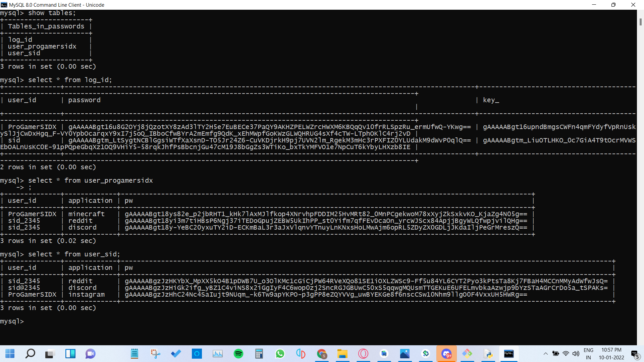The height and width of the screenshot is (362, 644).
Task: Launch the Calculator app in taskbar
Action: click(259, 354)
